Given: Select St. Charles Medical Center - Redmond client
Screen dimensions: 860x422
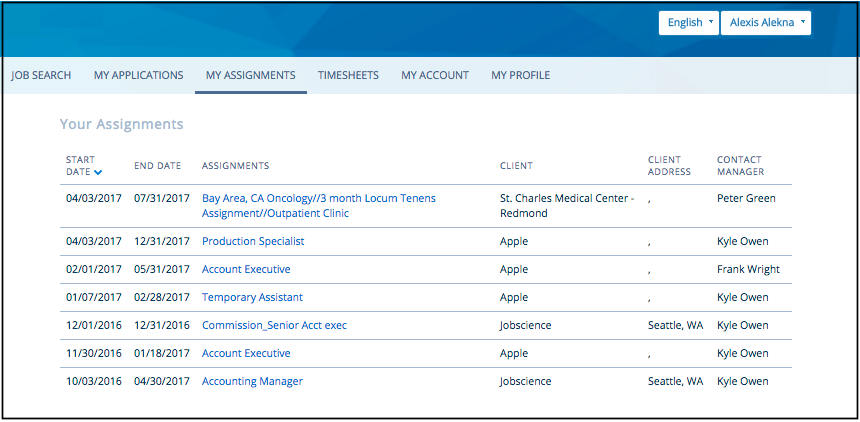Looking at the screenshot, I should point(567,206).
